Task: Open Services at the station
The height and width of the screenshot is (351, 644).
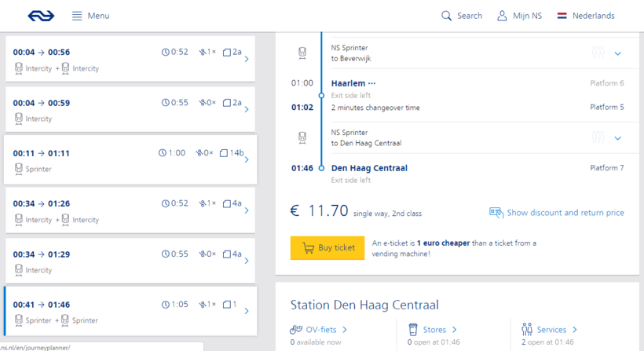Action: [556, 330]
